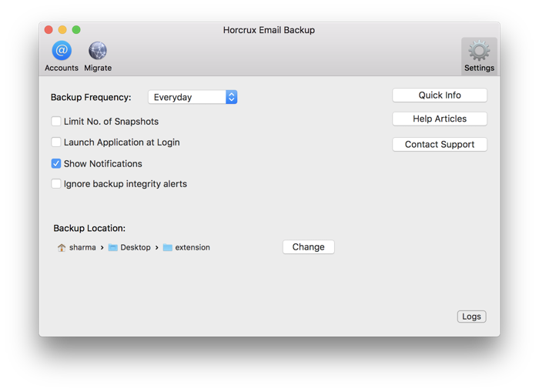Open Help Articles

[440, 119]
